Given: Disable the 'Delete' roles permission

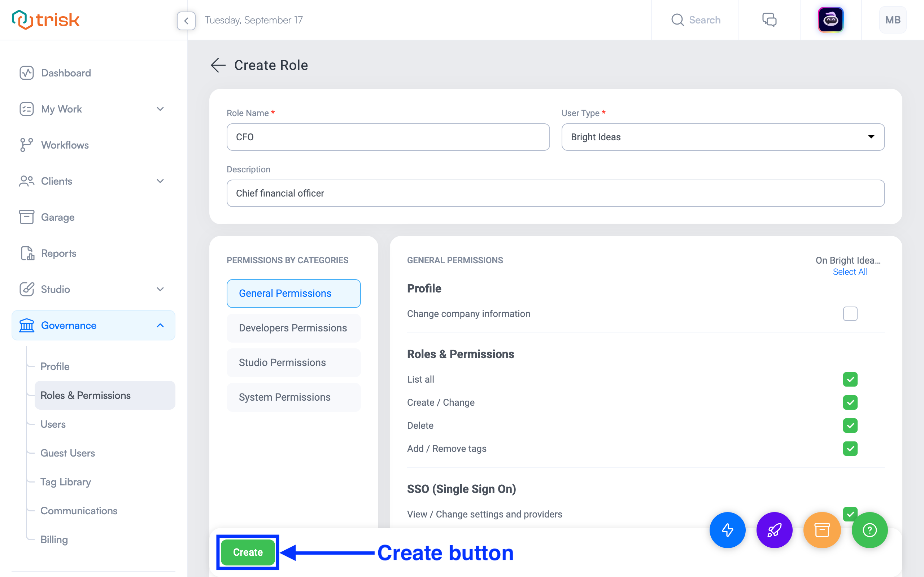Looking at the screenshot, I should coord(850,425).
